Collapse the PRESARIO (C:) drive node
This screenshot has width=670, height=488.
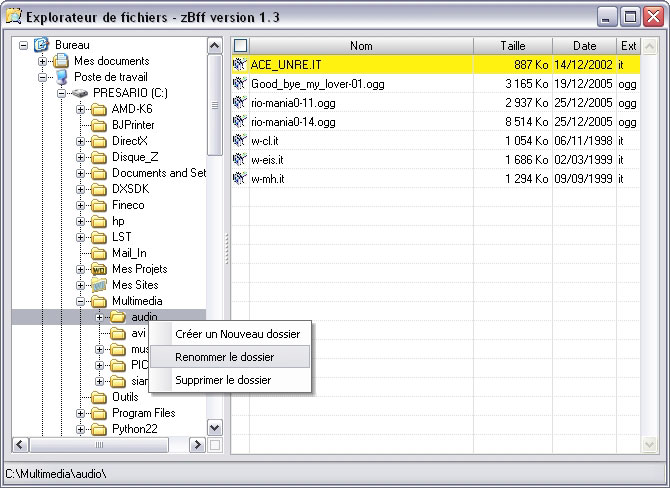(x=62, y=93)
